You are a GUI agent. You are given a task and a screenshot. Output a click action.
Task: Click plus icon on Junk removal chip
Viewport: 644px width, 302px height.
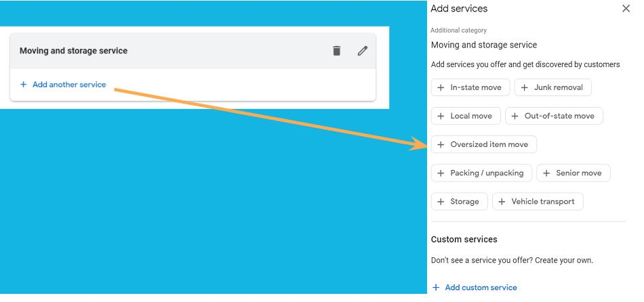(525, 87)
